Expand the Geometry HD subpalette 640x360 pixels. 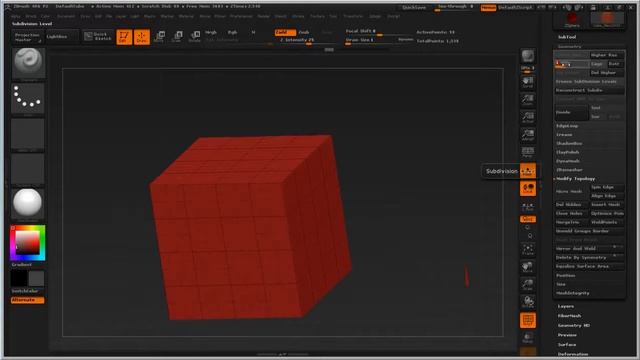tap(573, 326)
